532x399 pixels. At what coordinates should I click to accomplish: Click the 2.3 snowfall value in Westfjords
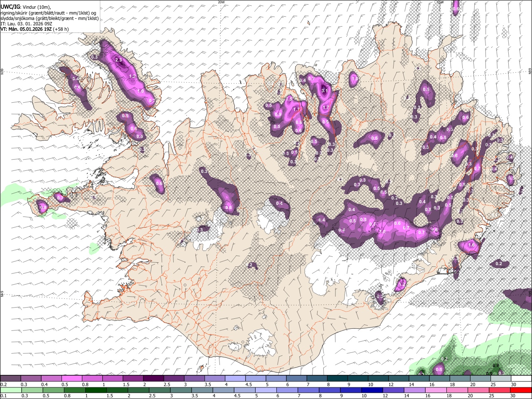(118, 60)
